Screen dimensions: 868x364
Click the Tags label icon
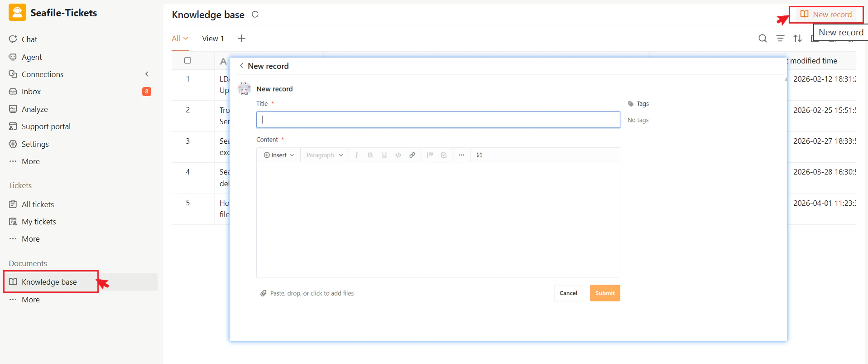coord(631,104)
